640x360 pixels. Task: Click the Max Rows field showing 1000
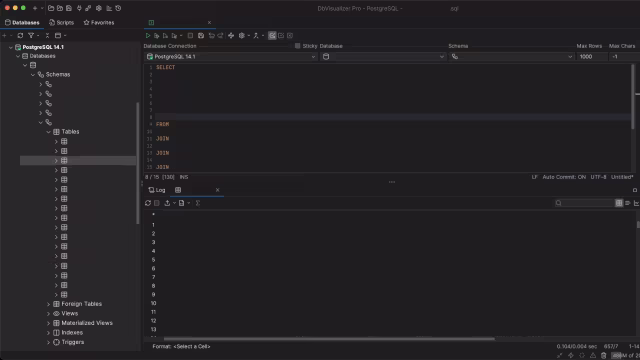[x=591, y=57]
